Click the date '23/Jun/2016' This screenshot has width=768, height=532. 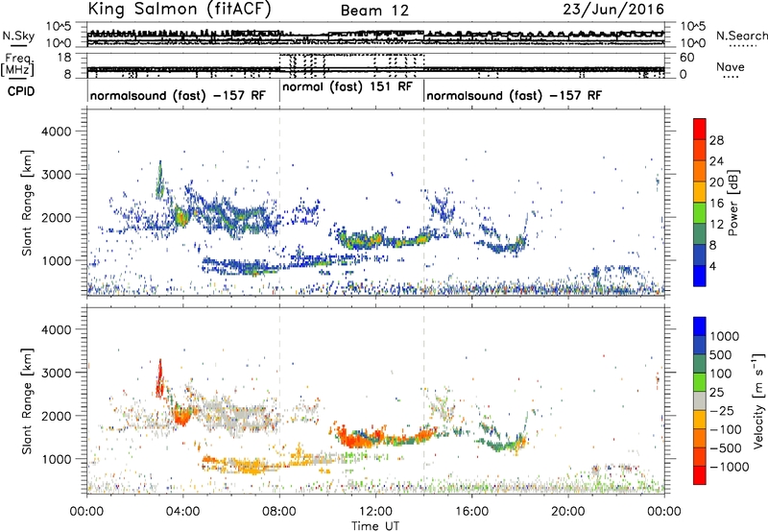click(613, 10)
